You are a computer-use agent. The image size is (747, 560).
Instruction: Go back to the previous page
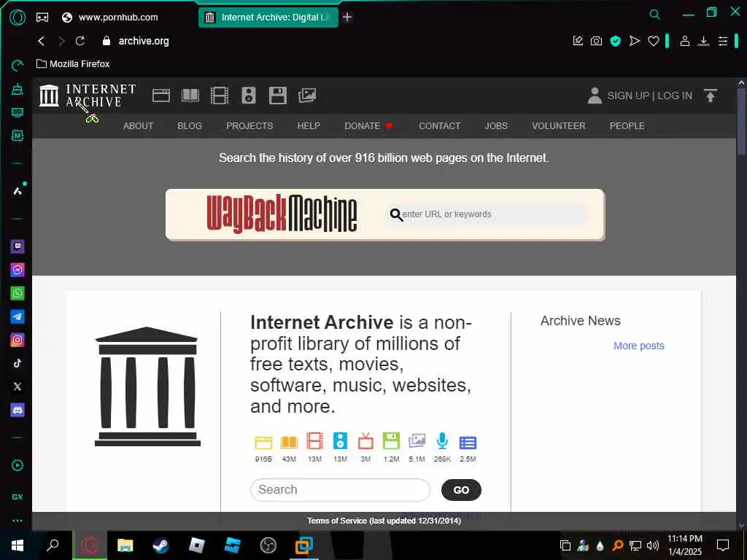pos(42,41)
